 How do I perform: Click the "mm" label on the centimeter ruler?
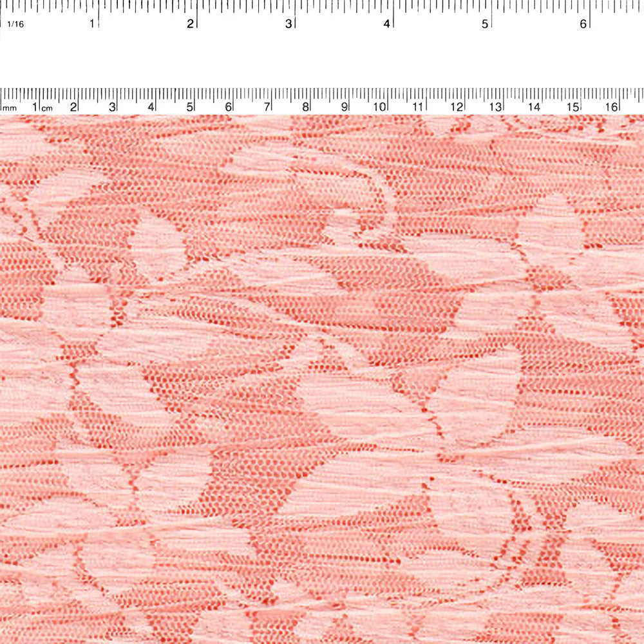pyautogui.click(x=9, y=108)
